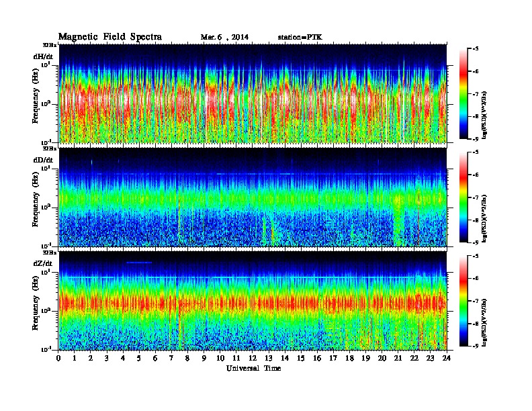Click the 'station=PTK' label
532x411 pixels.
click(x=300, y=38)
